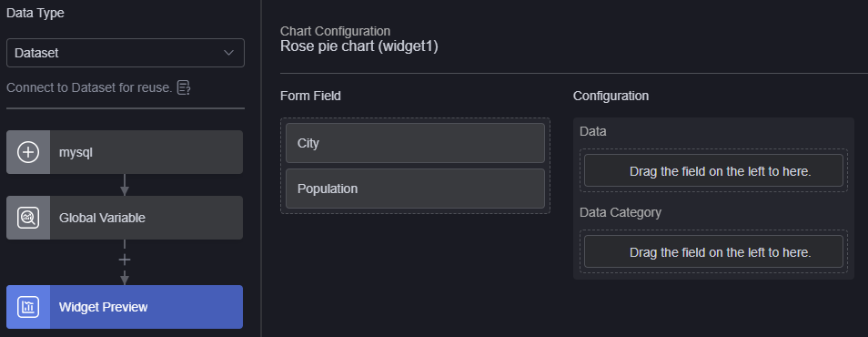Click the Global Variable magnifier chart icon
The height and width of the screenshot is (337, 868).
coord(28,218)
